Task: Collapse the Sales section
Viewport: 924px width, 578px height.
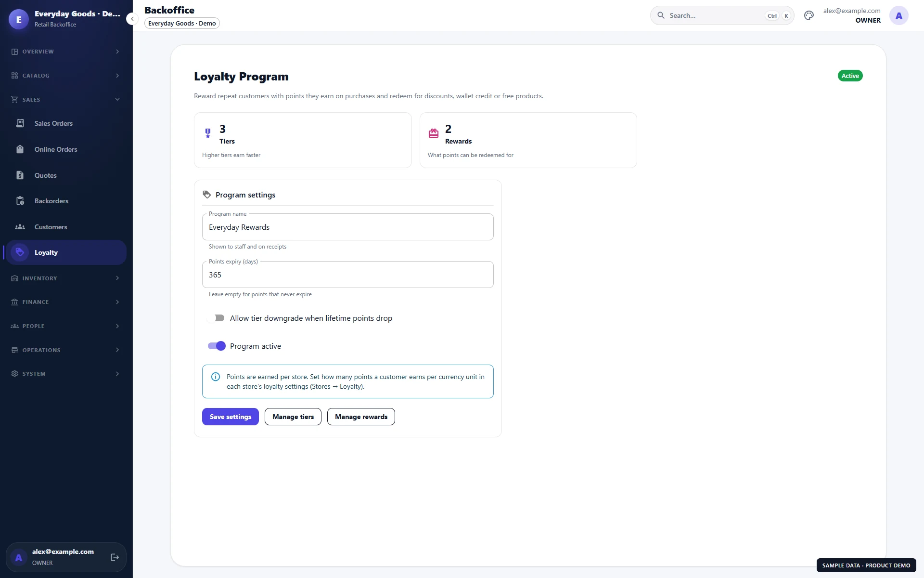Action: 66,100
